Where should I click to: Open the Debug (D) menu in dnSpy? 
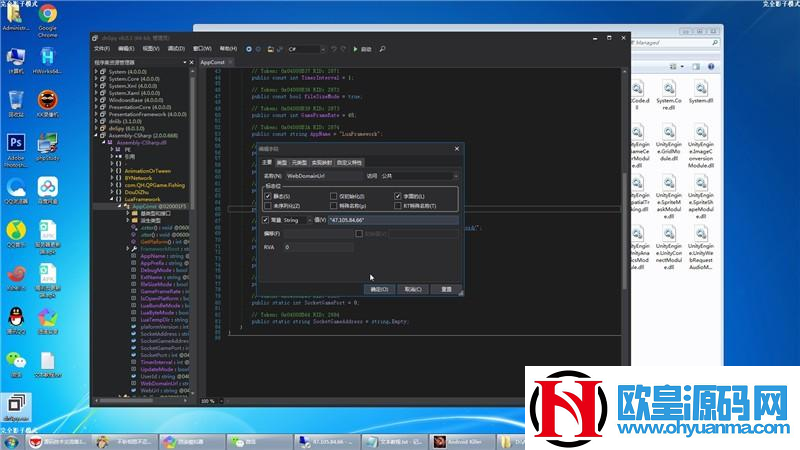coord(176,49)
